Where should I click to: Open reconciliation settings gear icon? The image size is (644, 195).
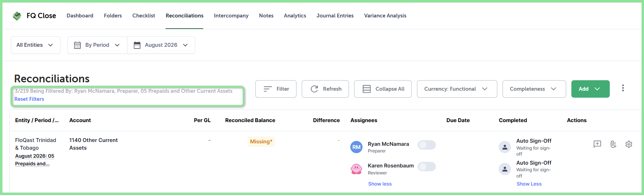[x=629, y=144]
